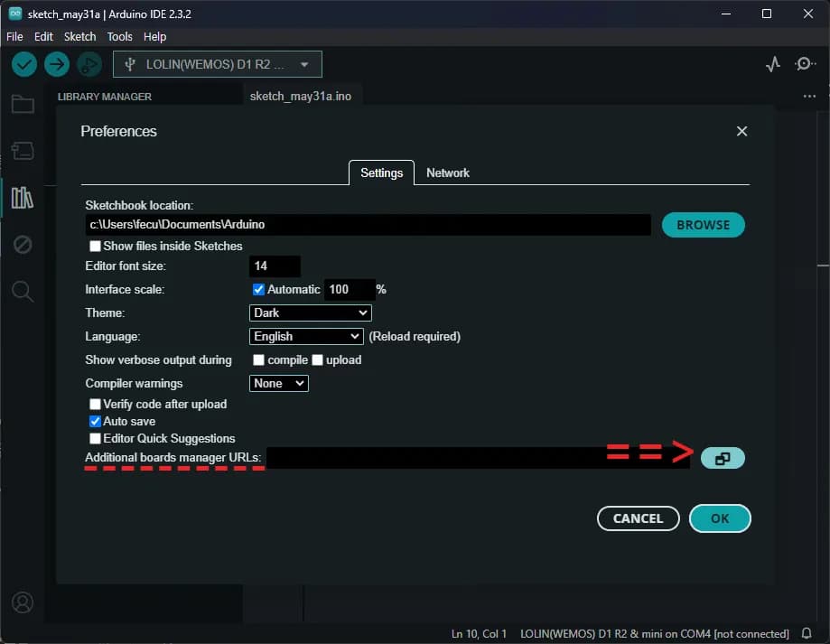Open the Theme dropdown
Screen dimensions: 830x644
click(x=310, y=313)
